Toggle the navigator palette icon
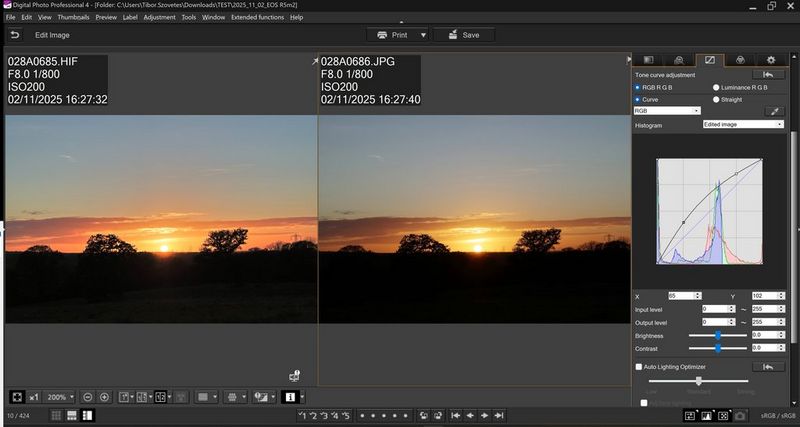Viewport: 800px width, 427px height. point(690,416)
